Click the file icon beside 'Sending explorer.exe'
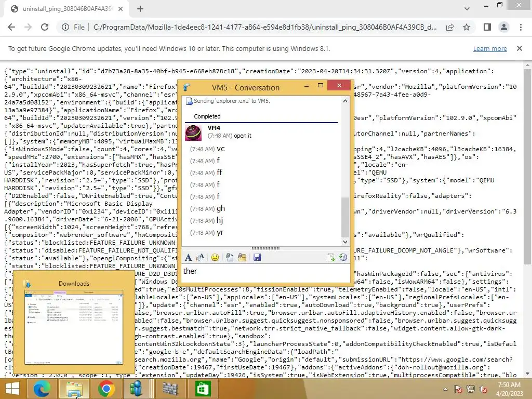 pyautogui.click(x=189, y=101)
